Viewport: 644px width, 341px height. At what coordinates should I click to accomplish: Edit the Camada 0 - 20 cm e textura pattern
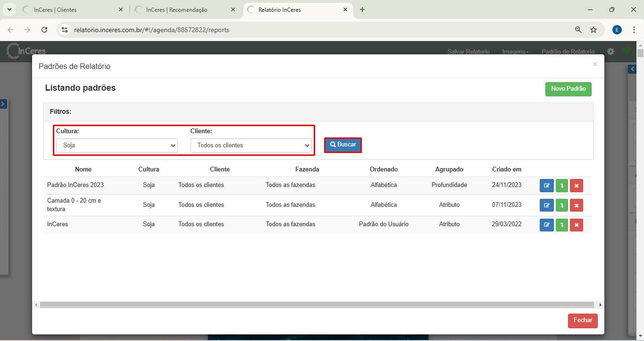(547, 205)
